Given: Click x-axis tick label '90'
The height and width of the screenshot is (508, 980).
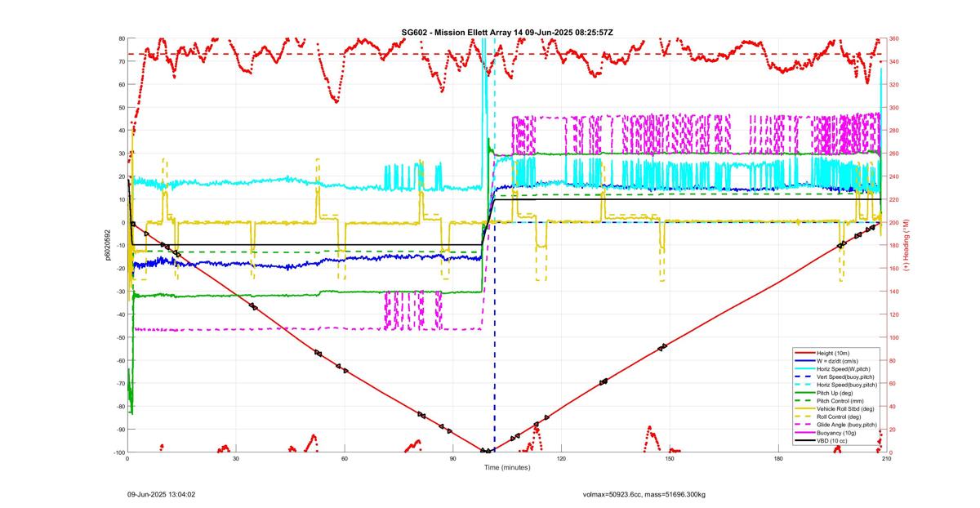Looking at the screenshot, I should (452, 459).
